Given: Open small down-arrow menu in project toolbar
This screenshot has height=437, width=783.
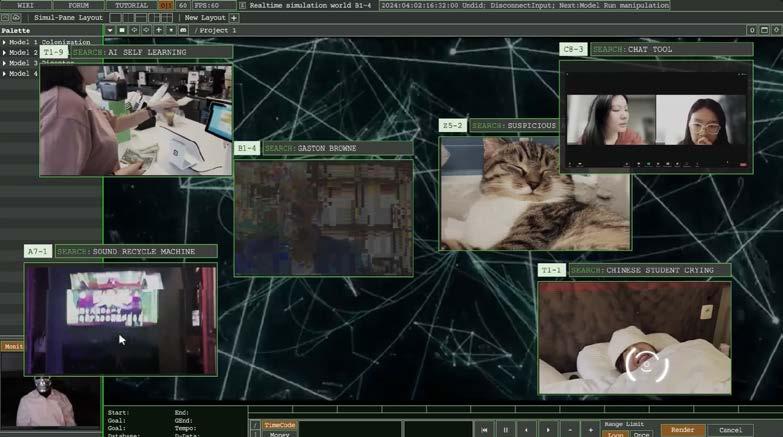Looking at the screenshot, I should pyautogui.click(x=171, y=30).
